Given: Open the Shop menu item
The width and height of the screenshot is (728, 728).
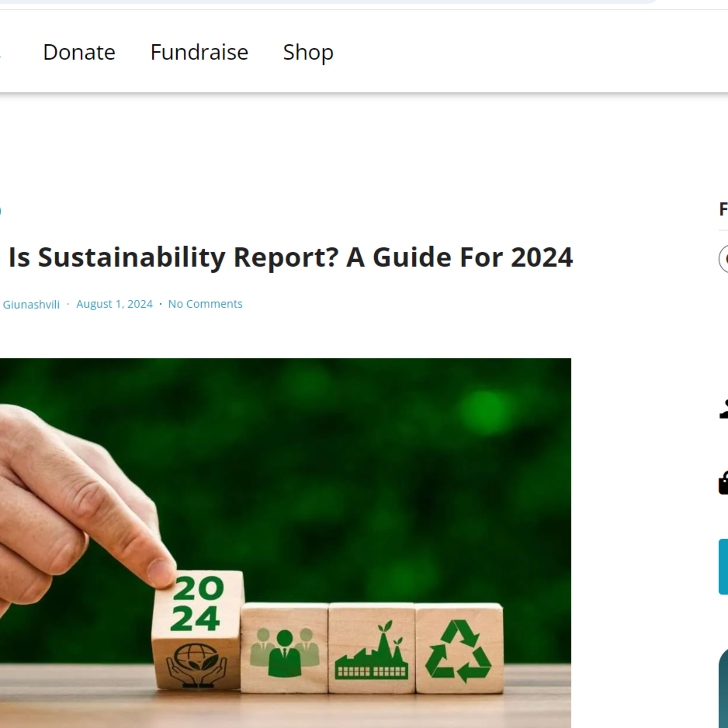Looking at the screenshot, I should click(308, 53).
